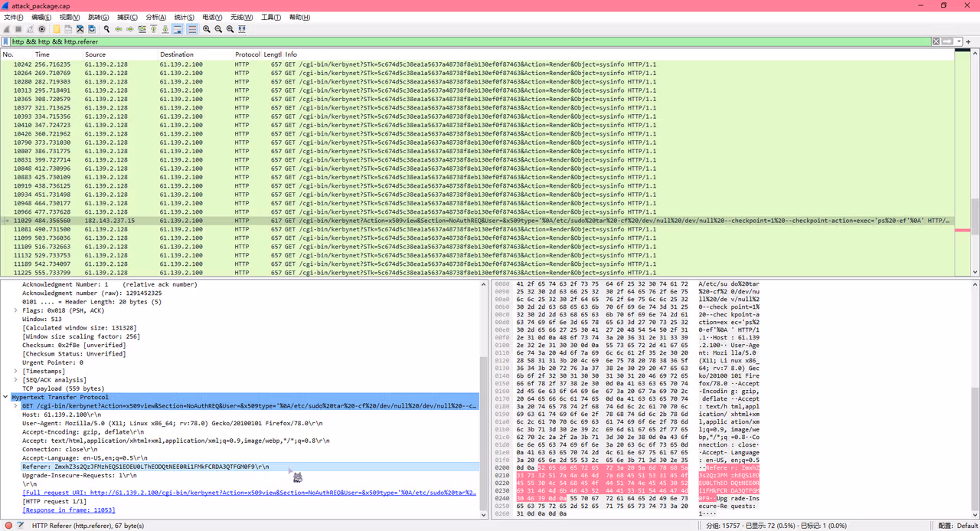
Task: Sort by the Source column header
Action: tap(120, 54)
